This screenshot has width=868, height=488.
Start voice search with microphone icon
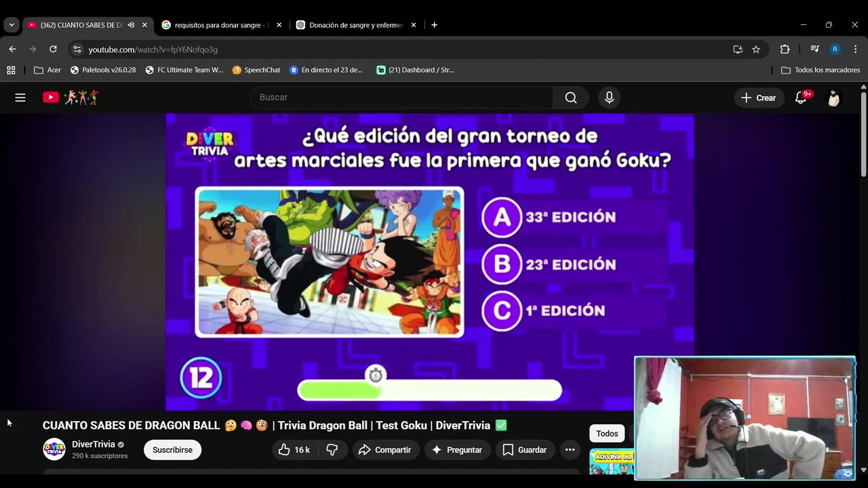point(609,98)
